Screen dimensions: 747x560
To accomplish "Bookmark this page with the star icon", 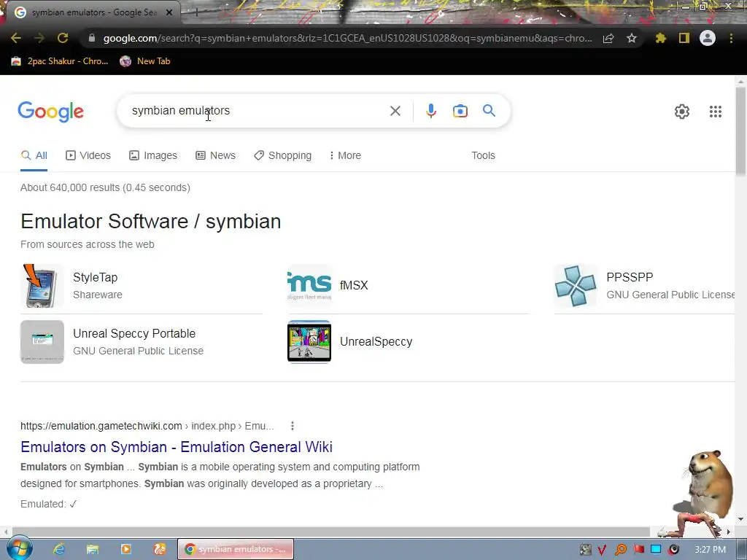I will [x=632, y=38].
